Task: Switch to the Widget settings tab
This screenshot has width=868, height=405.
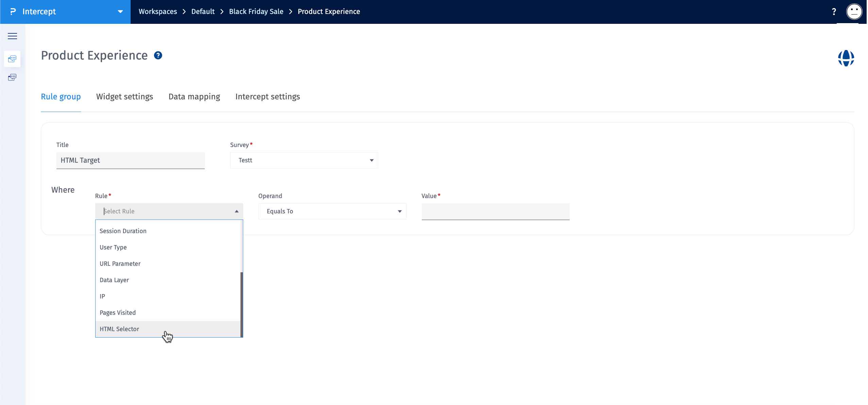Action: pos(124,97)
